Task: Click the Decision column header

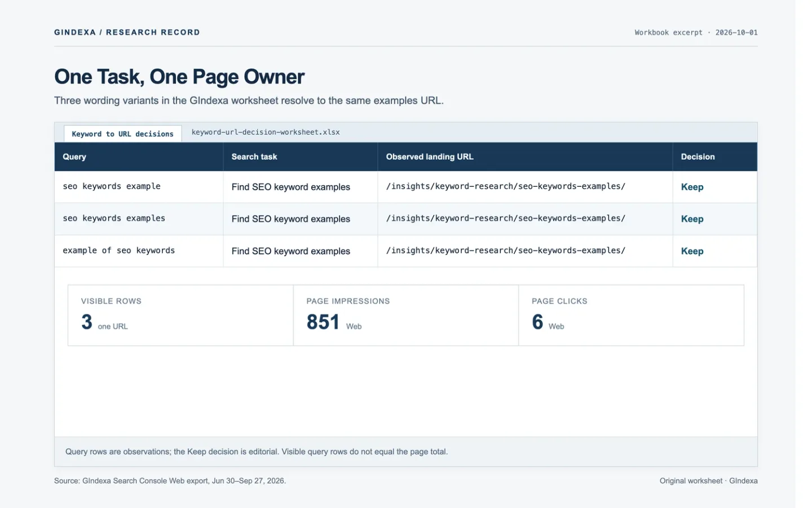Action: (715, 157)
